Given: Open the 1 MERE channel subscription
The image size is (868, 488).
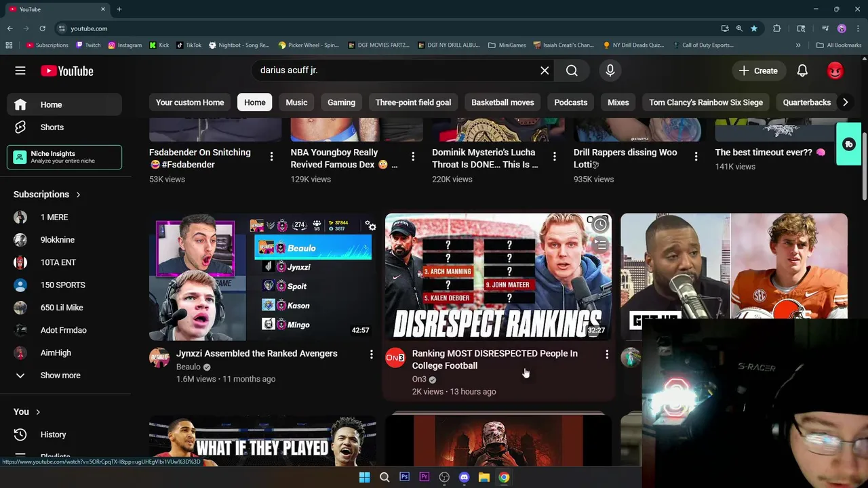Looking at the screenshot, I should pyautogui.click(x=64, y=218).
